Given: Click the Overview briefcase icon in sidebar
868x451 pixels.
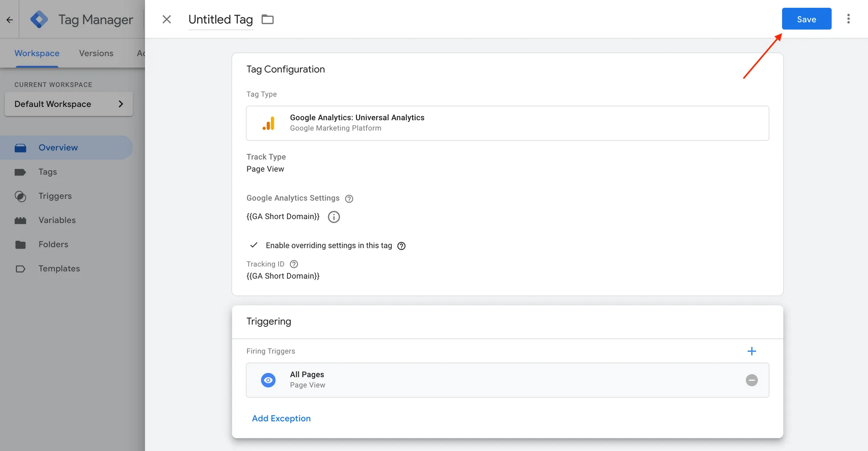Looking at the screenshot, I should (20, 148).
